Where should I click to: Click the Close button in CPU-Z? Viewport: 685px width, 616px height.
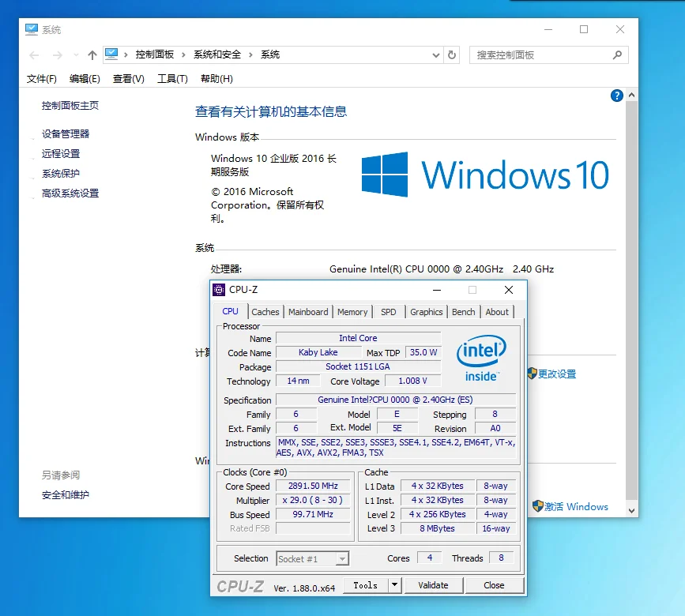coord(494,585)
